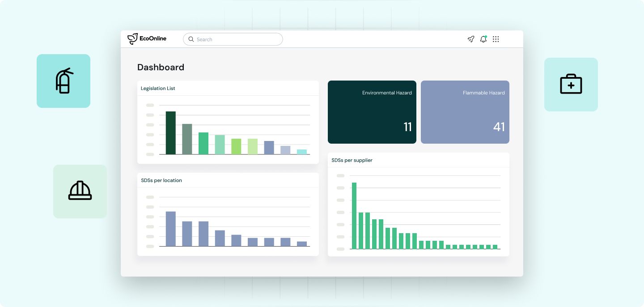Open the app launcher grid icon

[x=496, y=39]
